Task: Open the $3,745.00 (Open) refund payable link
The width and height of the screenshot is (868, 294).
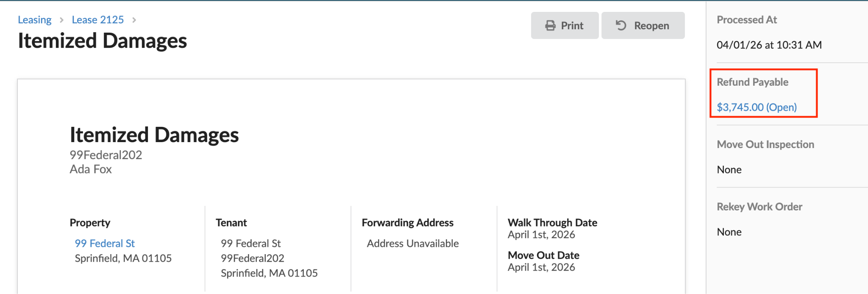Action: [757, 107]
